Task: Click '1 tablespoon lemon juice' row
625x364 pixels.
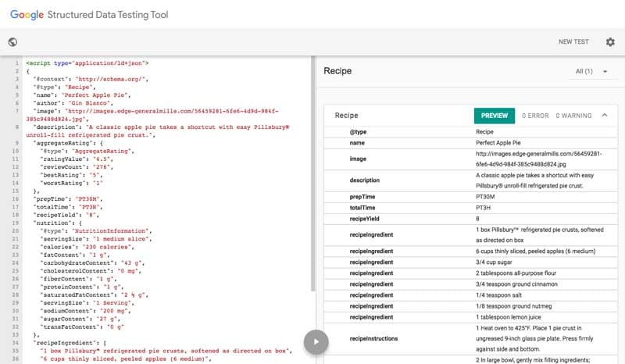Action: pyautogui.click(x=470, y=317)
